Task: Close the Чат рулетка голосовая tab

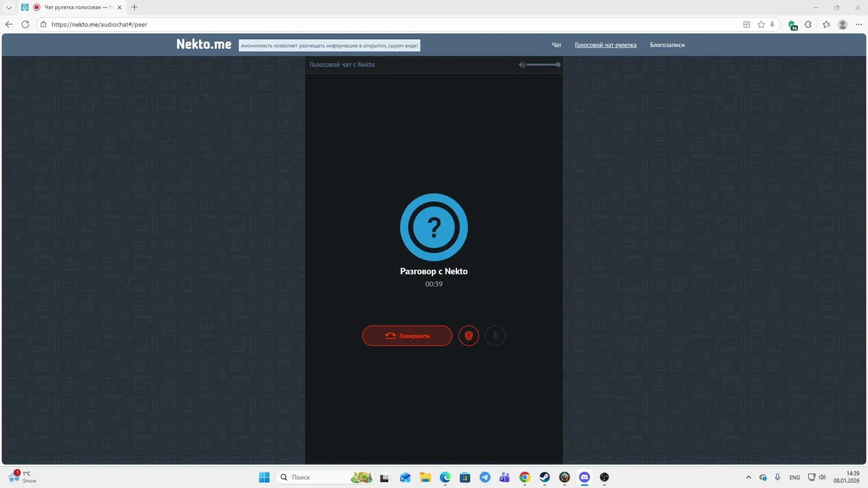Action: pyautogui.click(x=119, y=7)
